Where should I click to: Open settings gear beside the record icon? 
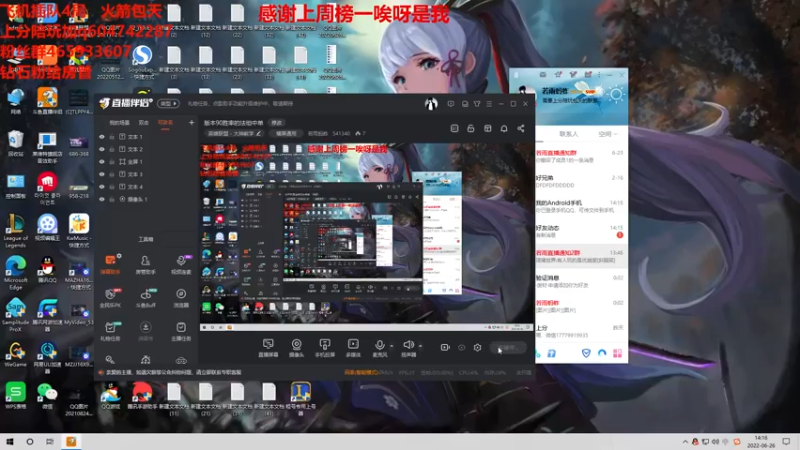(478, 347)
